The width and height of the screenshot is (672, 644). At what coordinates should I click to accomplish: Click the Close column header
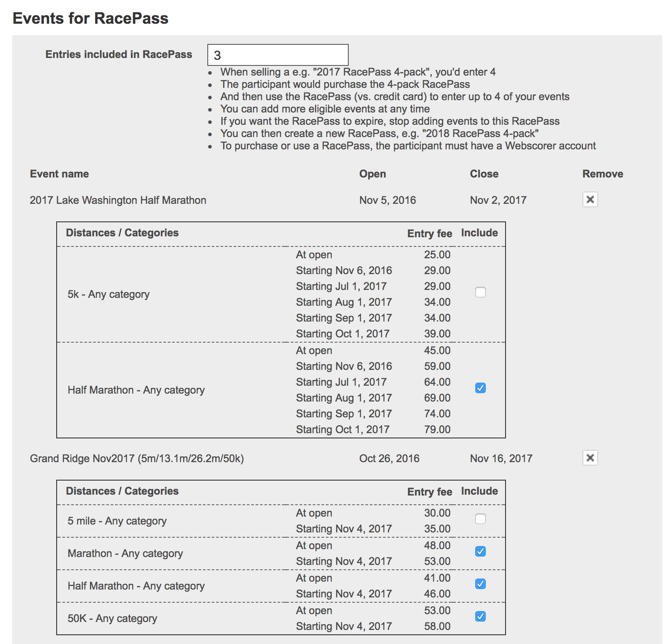pos(484,174)
